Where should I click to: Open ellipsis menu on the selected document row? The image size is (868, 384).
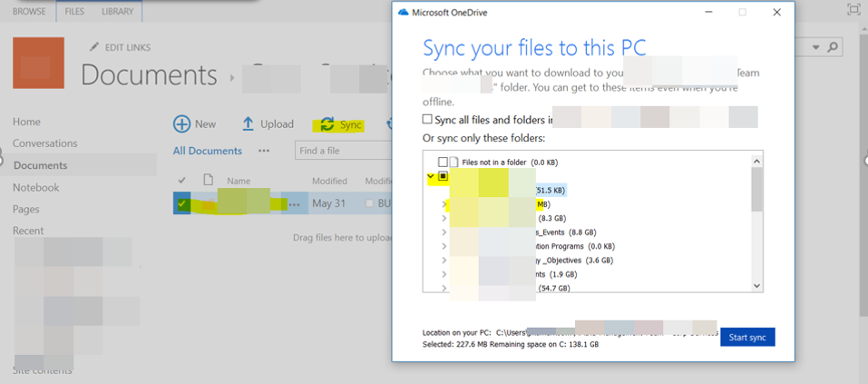[x=294, y=204]
